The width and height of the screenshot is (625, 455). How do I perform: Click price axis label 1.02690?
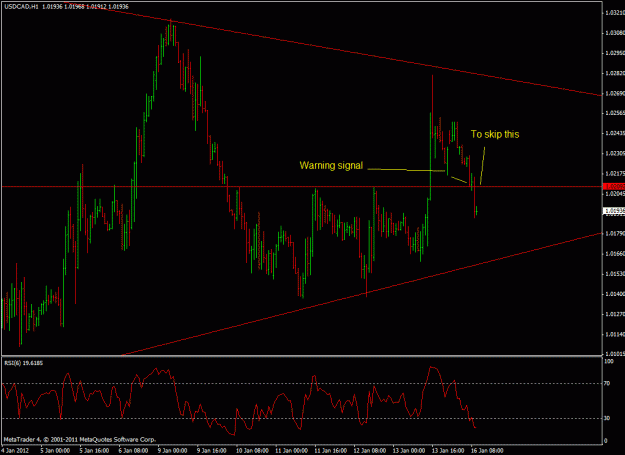click(615, 93)
